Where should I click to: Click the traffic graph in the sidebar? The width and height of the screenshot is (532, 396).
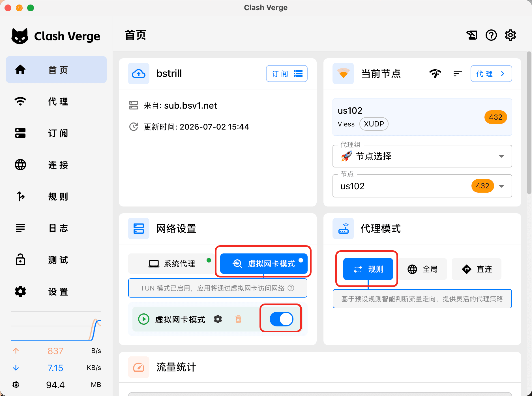pyautogui.click(x=56, y=326)
